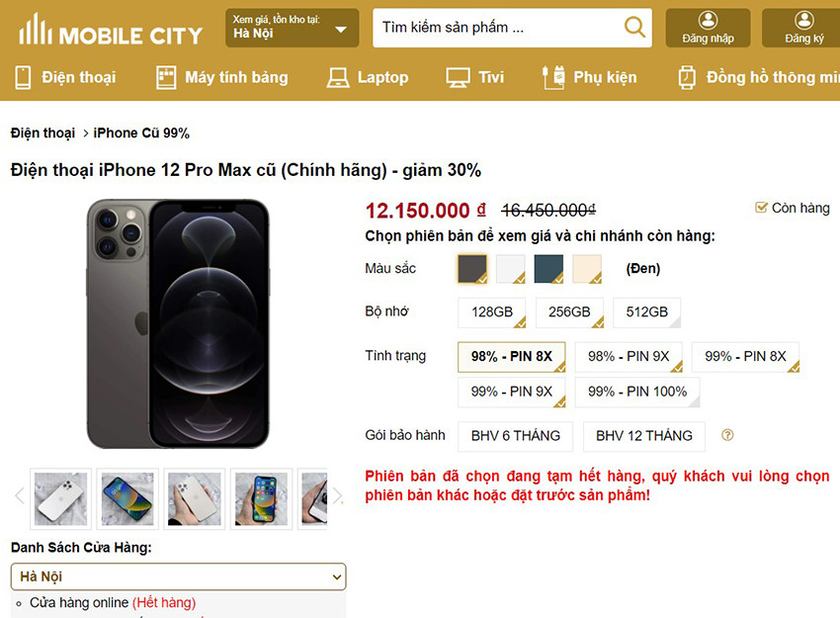This screenshot has height=618, width=840.
Task: Open the Xem giá, tồn kho tại dropdown
Action: [x=291, y=28]
